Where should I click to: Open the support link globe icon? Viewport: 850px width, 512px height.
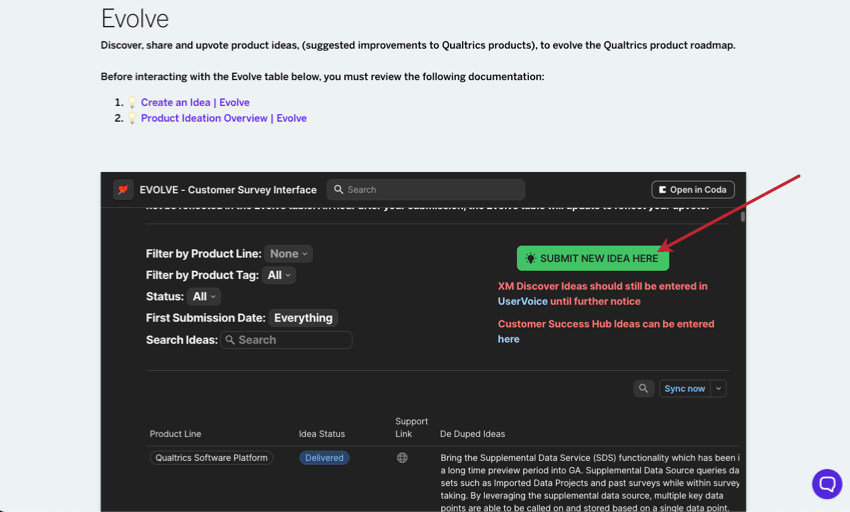pyautogui.click(x=402, y=458)
